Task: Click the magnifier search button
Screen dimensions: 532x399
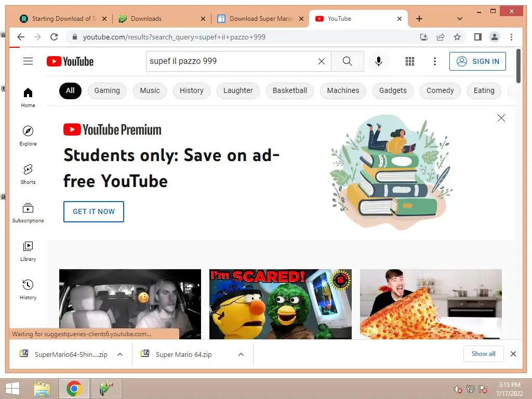Action: (347, 61)
